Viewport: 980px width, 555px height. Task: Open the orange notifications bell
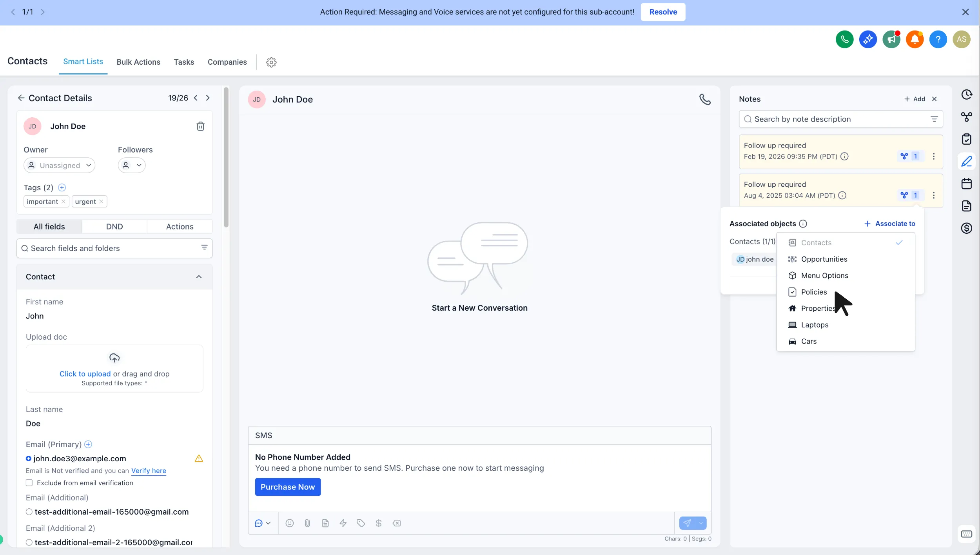click(915, 39)
